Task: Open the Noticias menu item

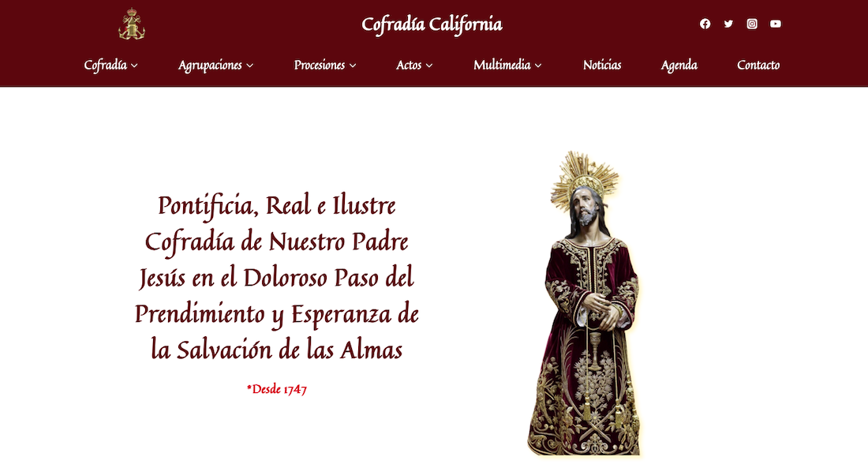Action: (602, 66)
